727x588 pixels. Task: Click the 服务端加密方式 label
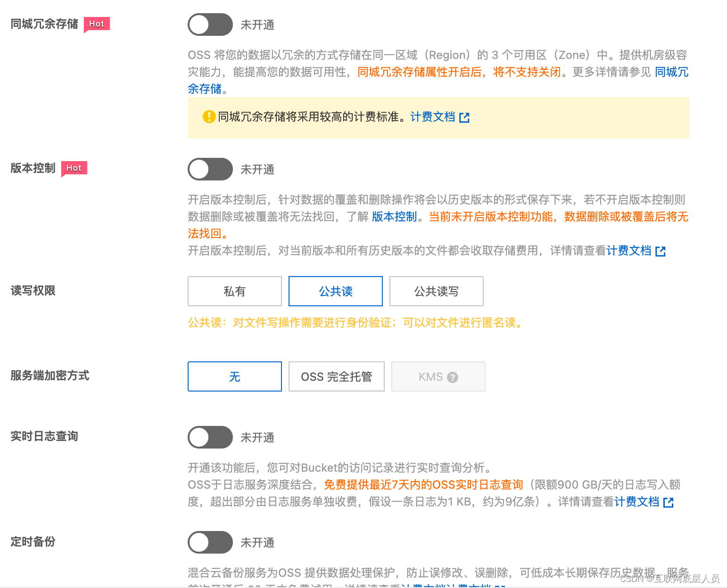[50, 376]
